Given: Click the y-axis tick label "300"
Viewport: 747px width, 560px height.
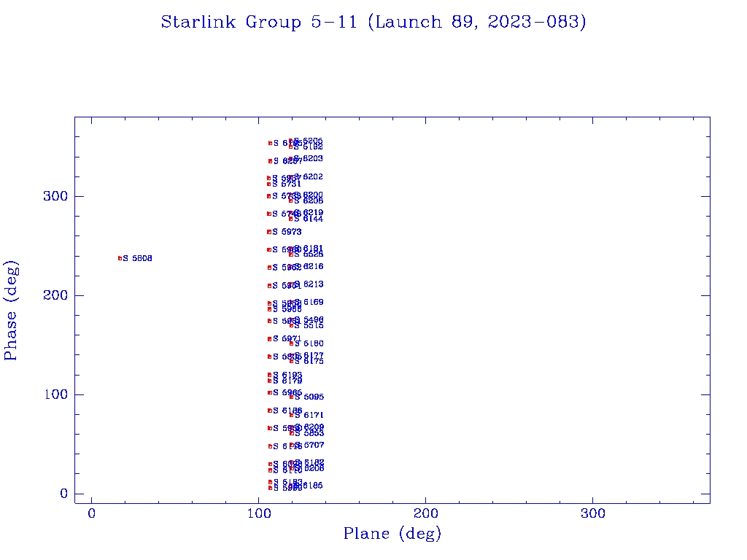Looking at the screenshot, I should (55, 196).
